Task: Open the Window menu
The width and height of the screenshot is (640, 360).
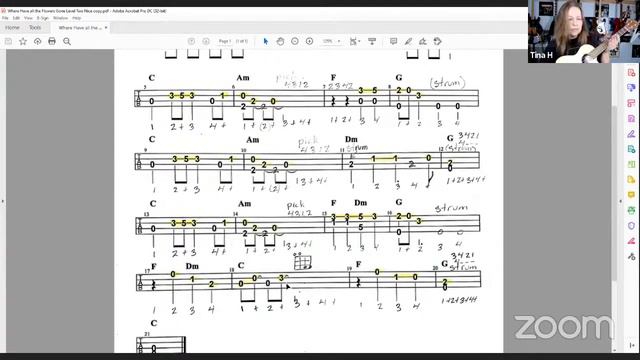Action: [x=60, y=18]
